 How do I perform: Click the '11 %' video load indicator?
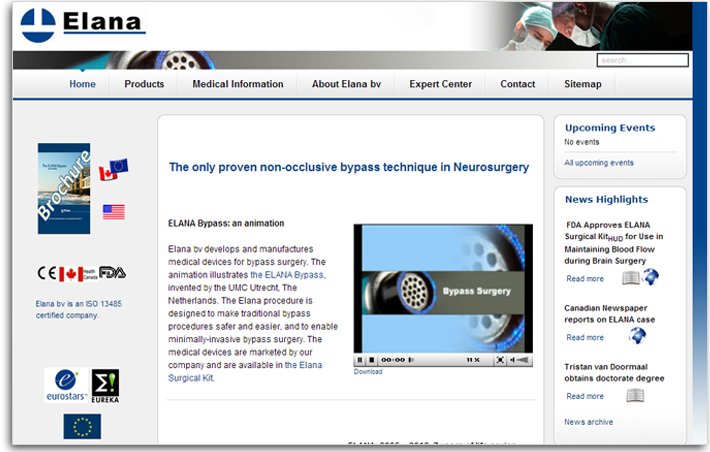pos(473,360)
